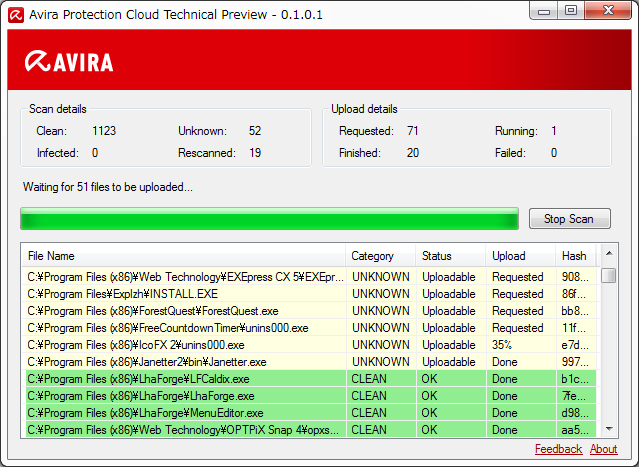Select the LFCaldix.exe row

click(x=311, y=379)
